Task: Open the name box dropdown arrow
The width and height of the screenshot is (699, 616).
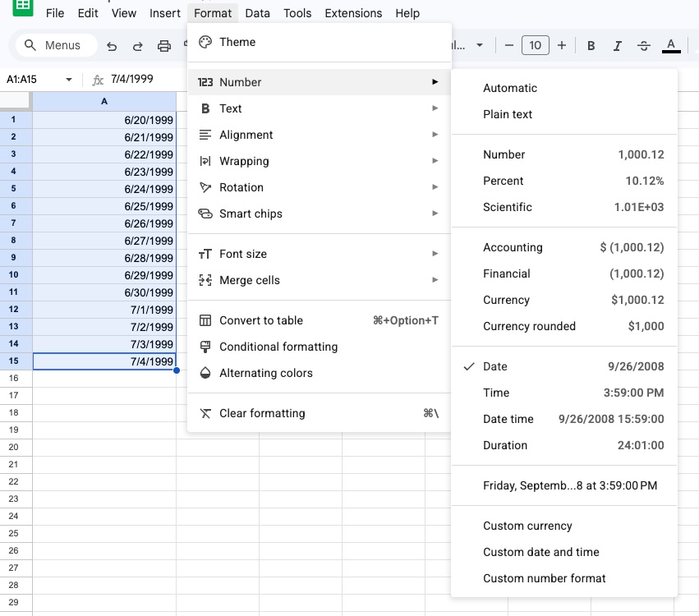Action: click(69, 80)
